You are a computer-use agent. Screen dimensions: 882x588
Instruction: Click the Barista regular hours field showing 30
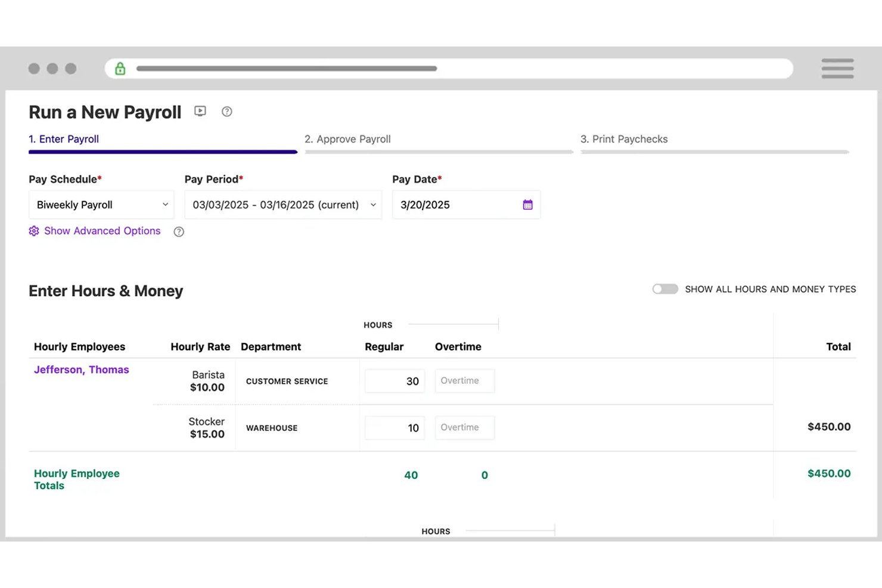tap(395, 381)
